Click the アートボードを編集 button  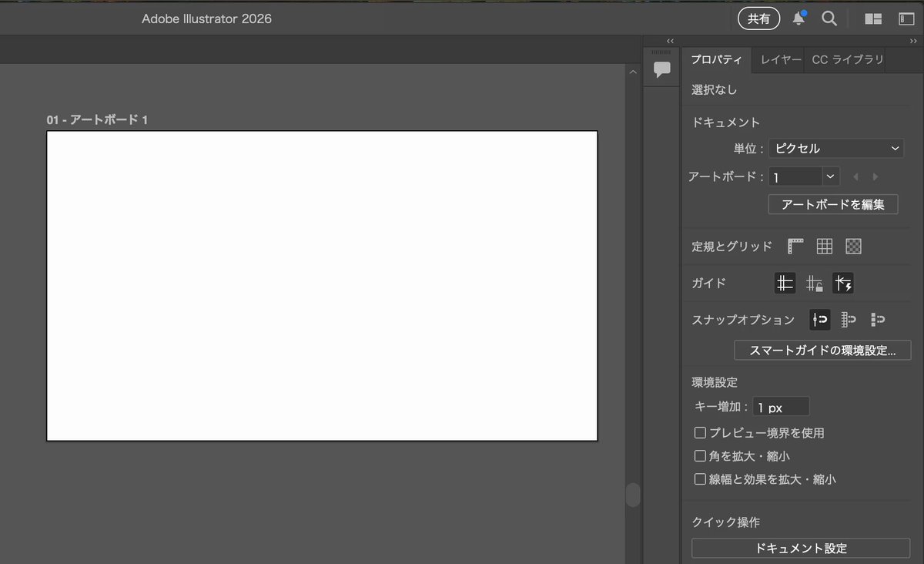point(833,204)
